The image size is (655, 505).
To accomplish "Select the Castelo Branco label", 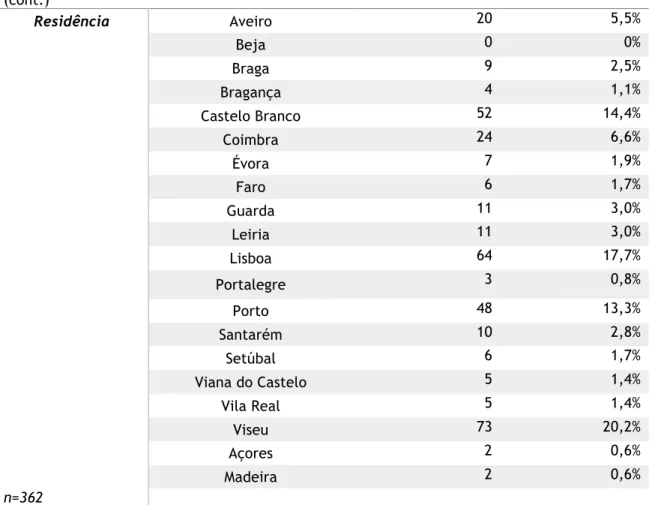I will click(x=251, y=116).
